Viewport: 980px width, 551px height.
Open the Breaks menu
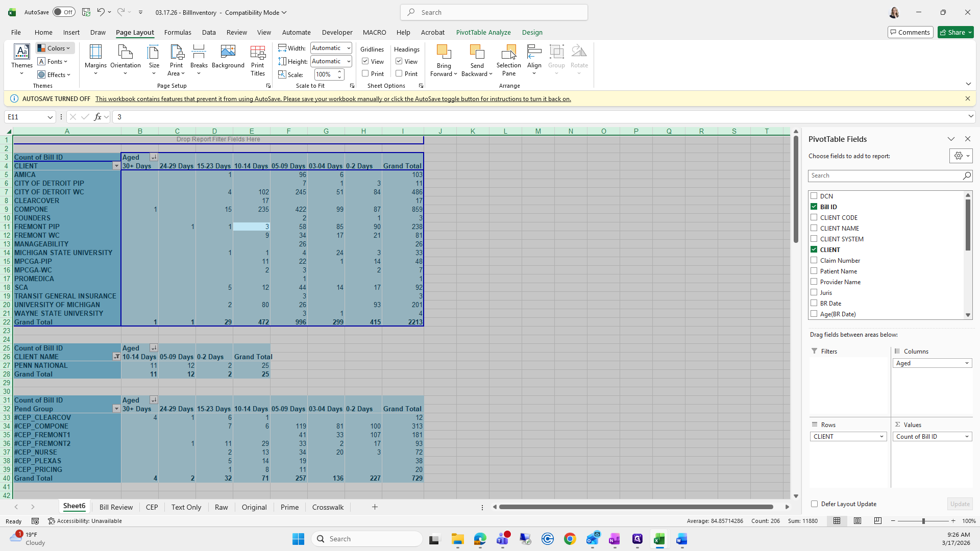click(x=199, y=59)
